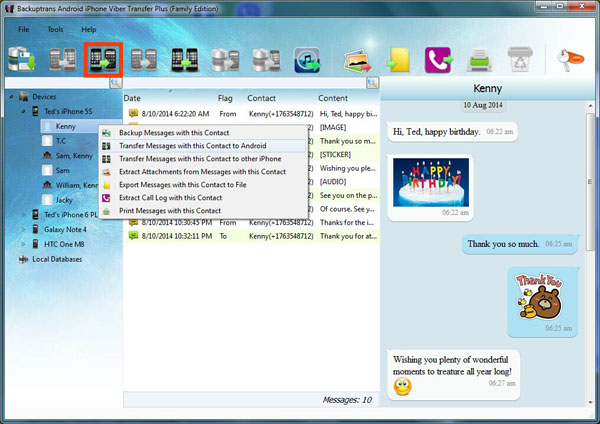Choose Print Messages with this Contact

(203, 211)
